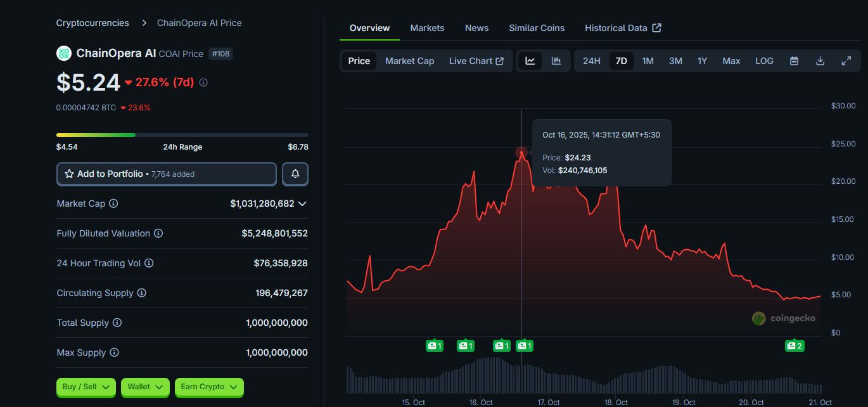
Task: Toggle LOG scale on chart
Action: click(764, 61)
